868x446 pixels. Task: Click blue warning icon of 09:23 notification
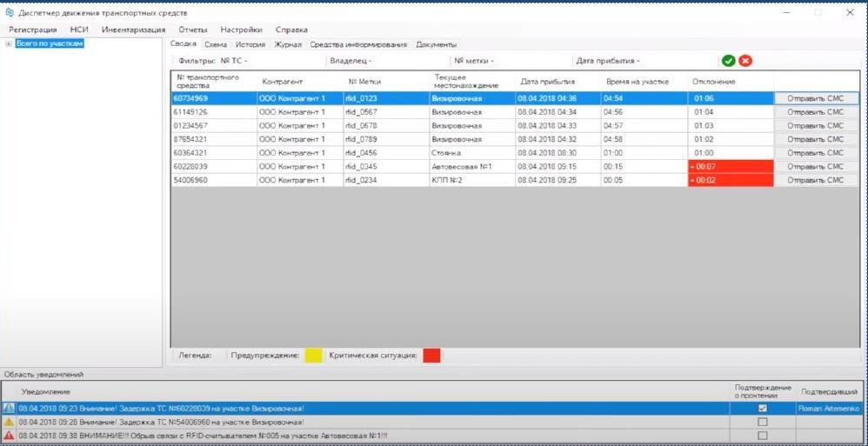(x=9, y=409)
